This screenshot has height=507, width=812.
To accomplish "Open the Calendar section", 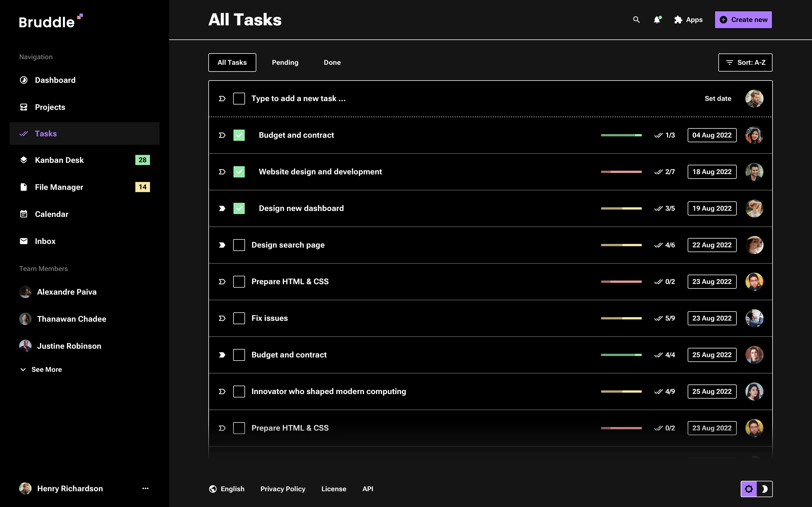I will (x=52, y=214).
